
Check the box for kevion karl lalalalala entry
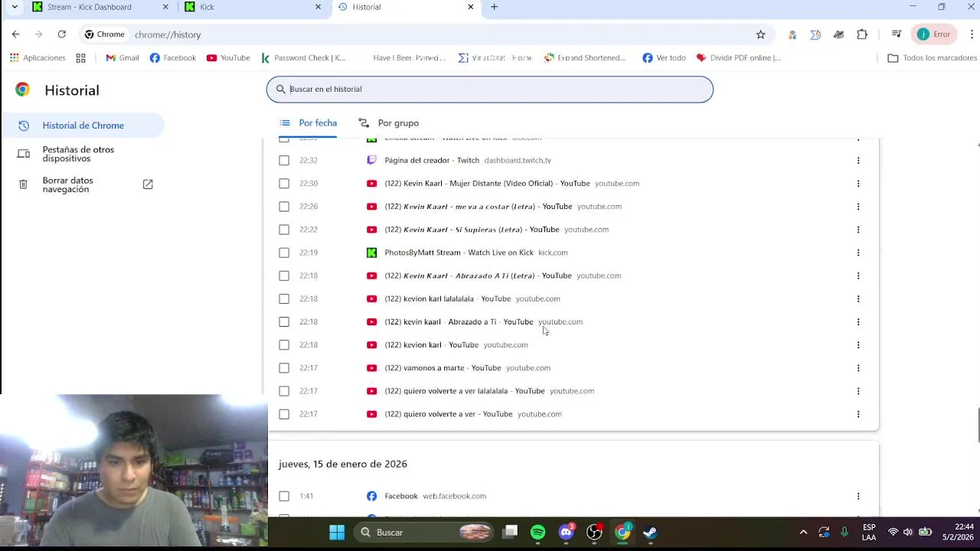point(284,298)
